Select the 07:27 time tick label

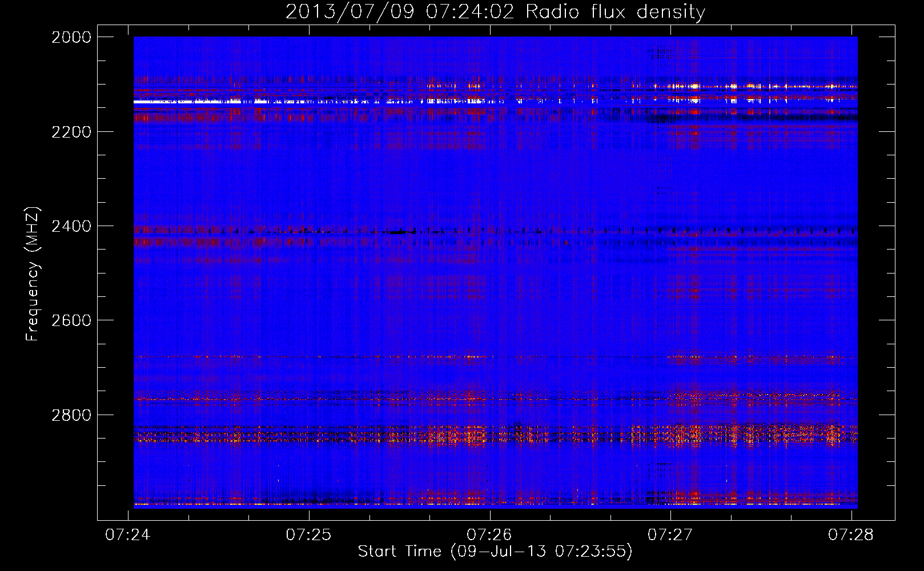point(670,534)
